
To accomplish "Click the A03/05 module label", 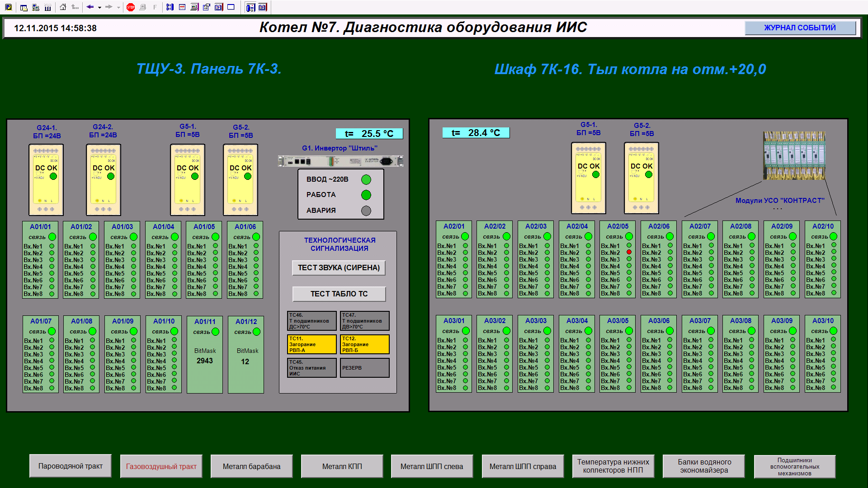I will [x=618, y=321].
